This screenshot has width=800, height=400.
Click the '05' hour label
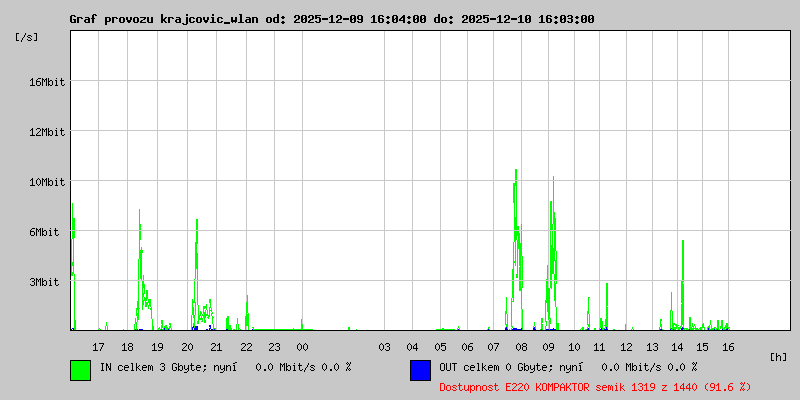pos(440,347)
